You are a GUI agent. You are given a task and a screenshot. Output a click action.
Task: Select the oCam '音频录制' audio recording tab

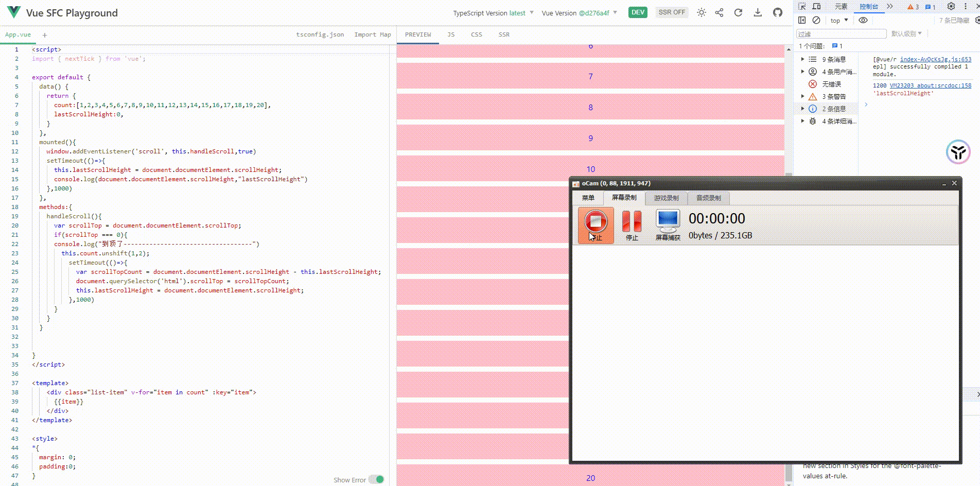coord(708,198)
